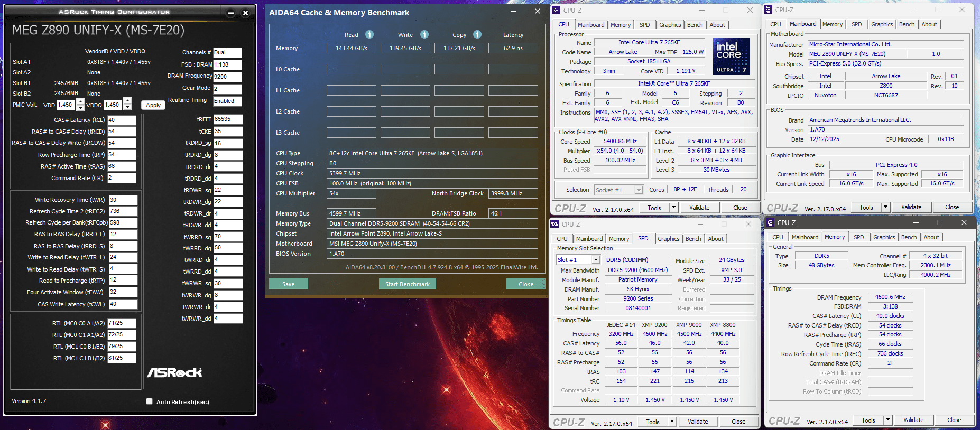Click the Intel Core Ultra 7 logo
This screenshot has height=430, width=980.
pyautogui.click(x=731, y=56)
